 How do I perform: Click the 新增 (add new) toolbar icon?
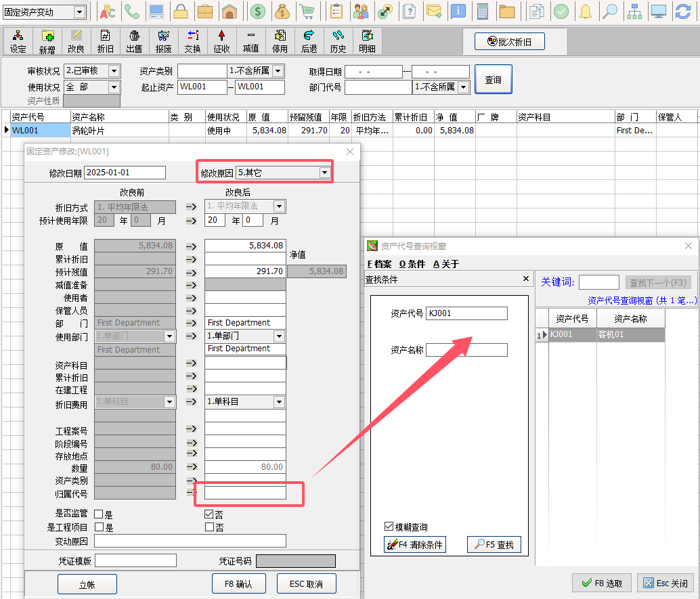(47, 41)
